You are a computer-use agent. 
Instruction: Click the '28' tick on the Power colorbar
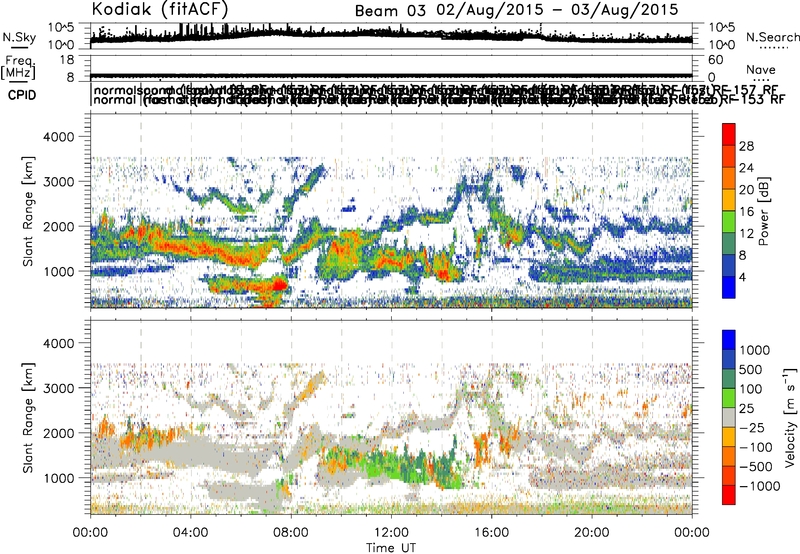pos(746,146)
